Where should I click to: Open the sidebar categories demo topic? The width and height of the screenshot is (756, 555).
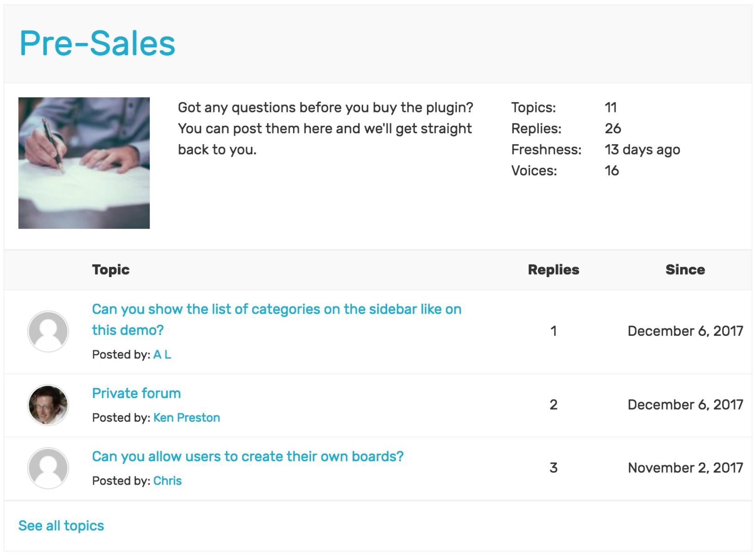coord(276,320)
